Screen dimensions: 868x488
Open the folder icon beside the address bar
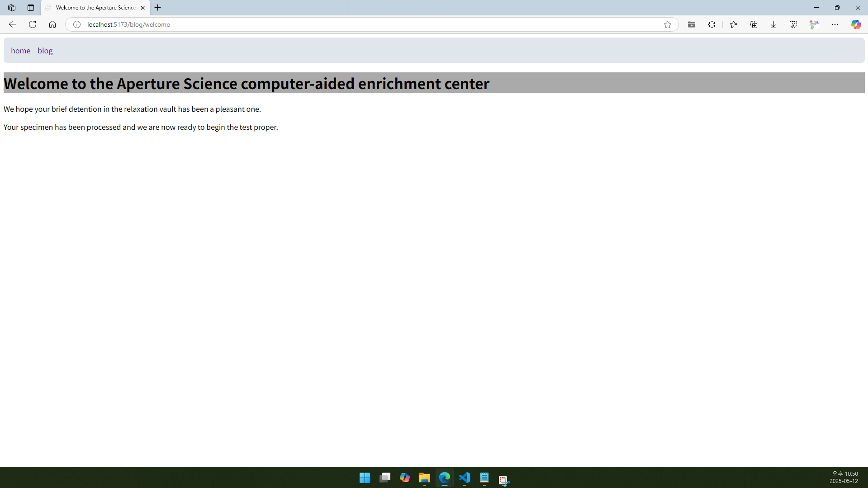pyautogui.click(x=692, y=24)
